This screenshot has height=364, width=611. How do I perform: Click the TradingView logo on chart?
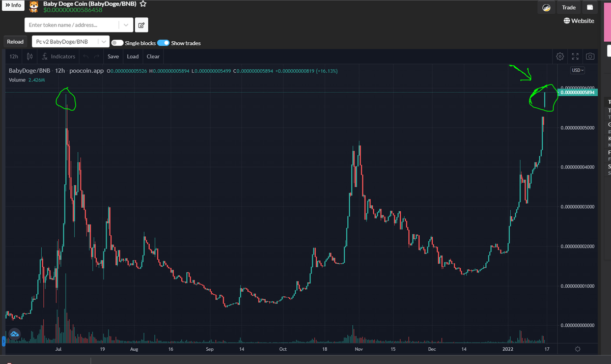coord(14,334)
